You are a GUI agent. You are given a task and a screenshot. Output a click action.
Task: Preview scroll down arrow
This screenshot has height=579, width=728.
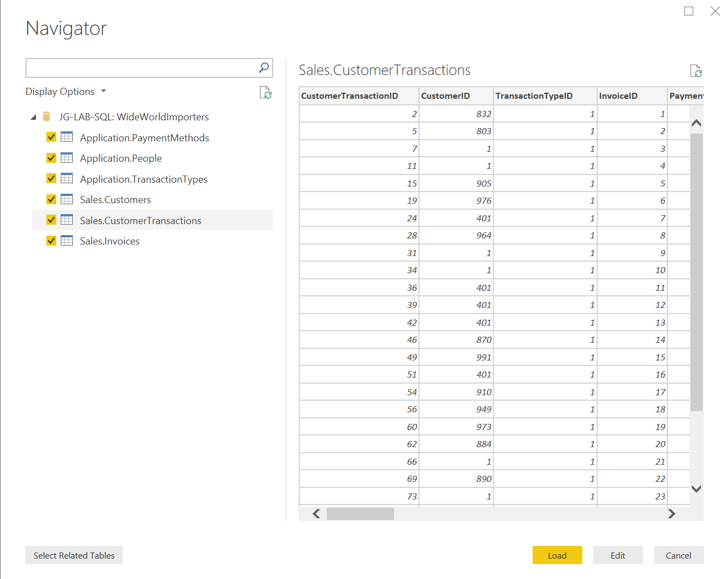(697, 488)
